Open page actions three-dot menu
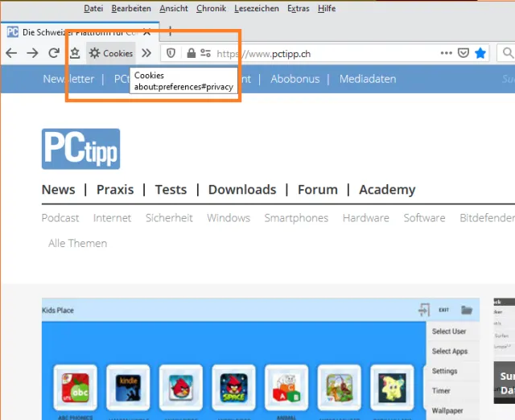 coord(447,53)
